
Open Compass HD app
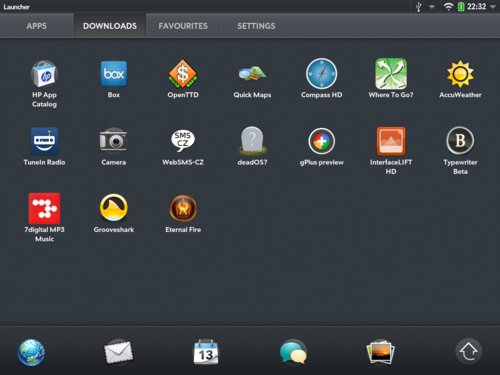pyautogui.click(x=322, y=74)
